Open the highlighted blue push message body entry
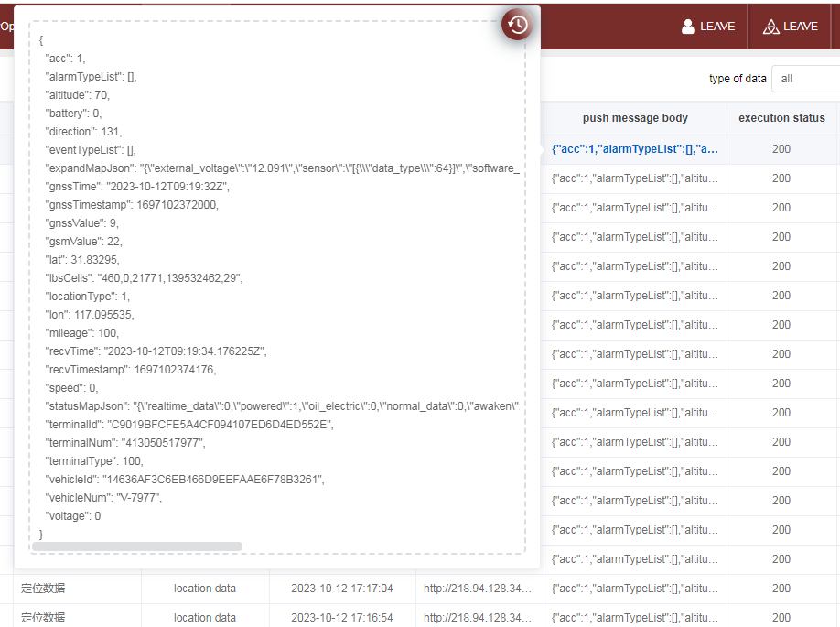Image resolution: width=840 pixels, height=627 pixels. (x=635, y=149)
